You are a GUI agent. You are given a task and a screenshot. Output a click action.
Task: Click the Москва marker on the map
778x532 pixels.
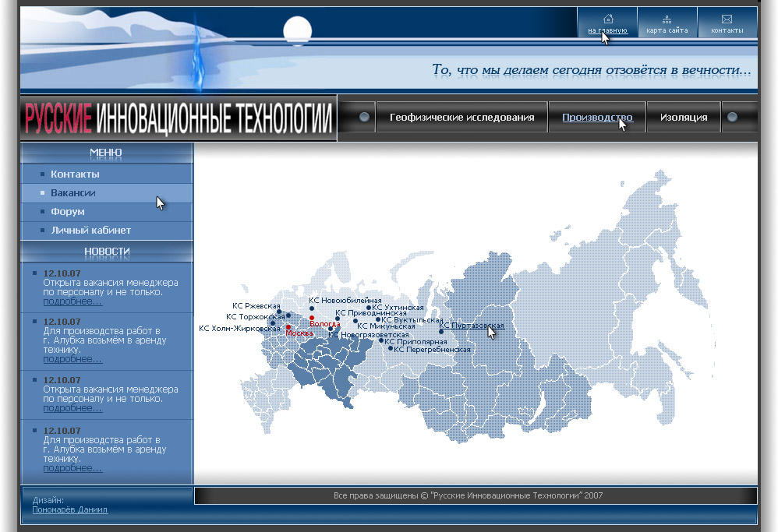(288, 328)
